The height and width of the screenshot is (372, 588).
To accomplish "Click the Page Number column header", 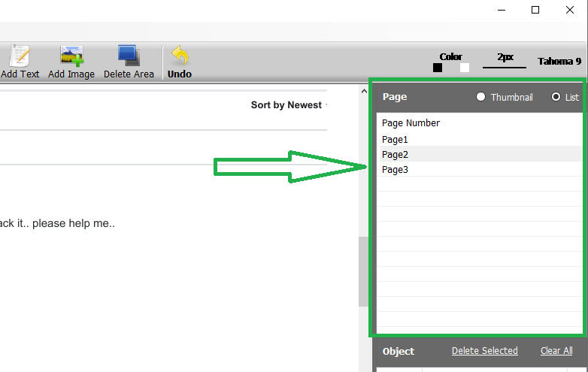I will click(x=411, y=123).
